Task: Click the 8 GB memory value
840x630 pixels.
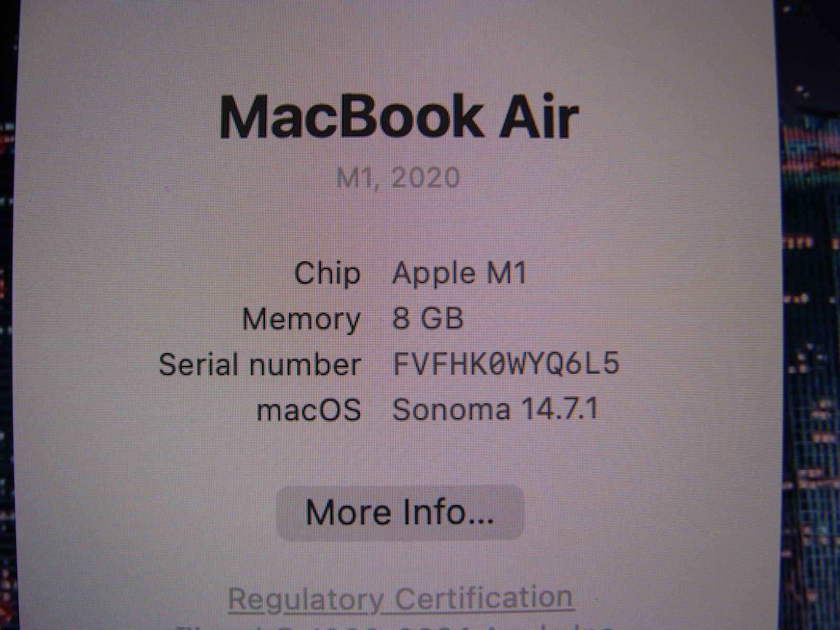Action: tap(428, 318)
